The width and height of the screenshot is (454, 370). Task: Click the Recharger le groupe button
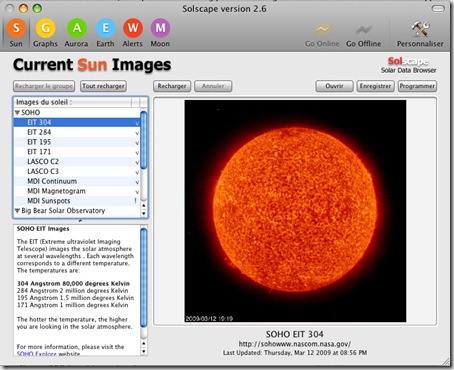click(x=44, y=86)
